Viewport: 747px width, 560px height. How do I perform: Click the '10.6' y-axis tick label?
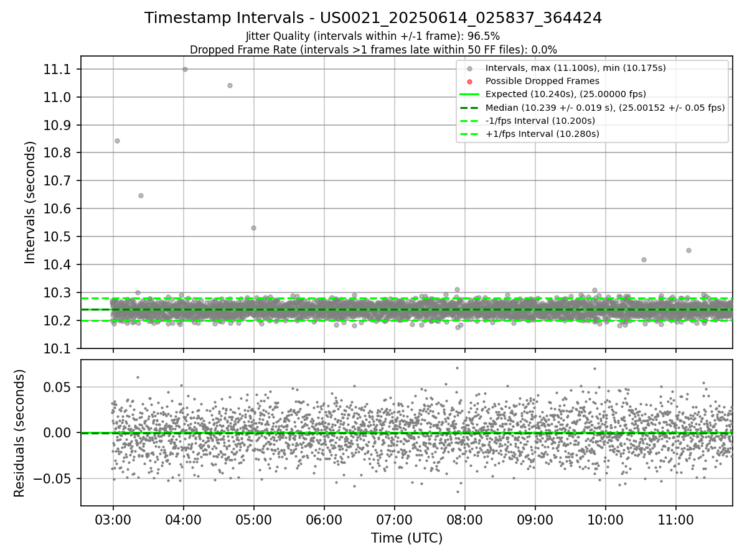pyautogui.click(x=56, y=209)
